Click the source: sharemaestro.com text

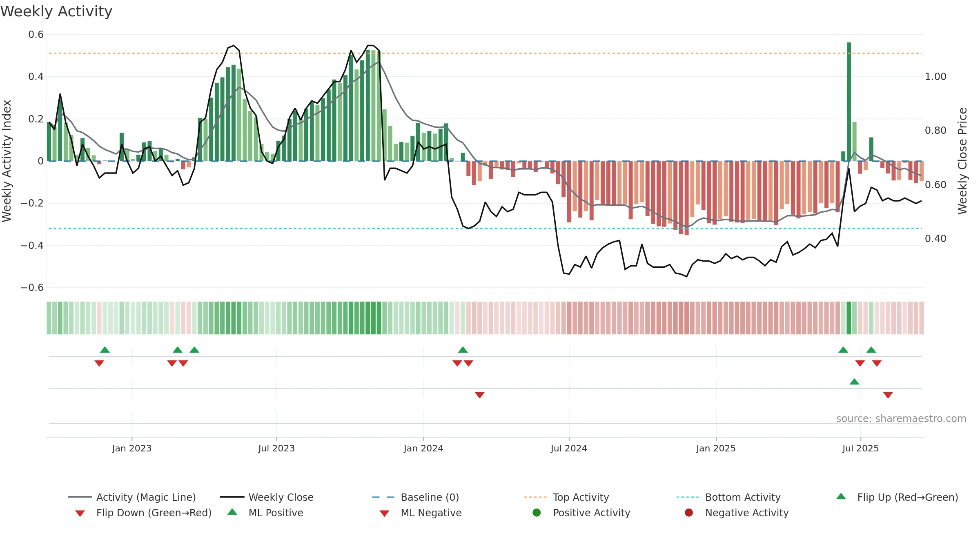click(901, 418)
